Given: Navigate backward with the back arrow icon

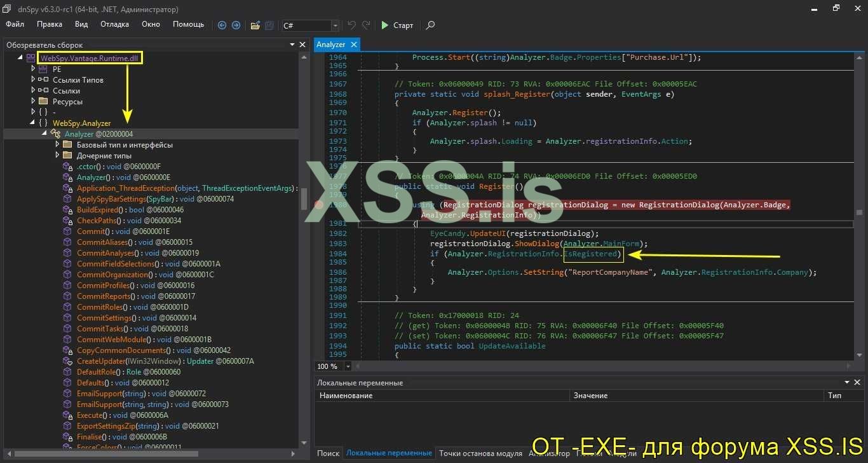Looking at the screenshot, I should pos(222,25).
